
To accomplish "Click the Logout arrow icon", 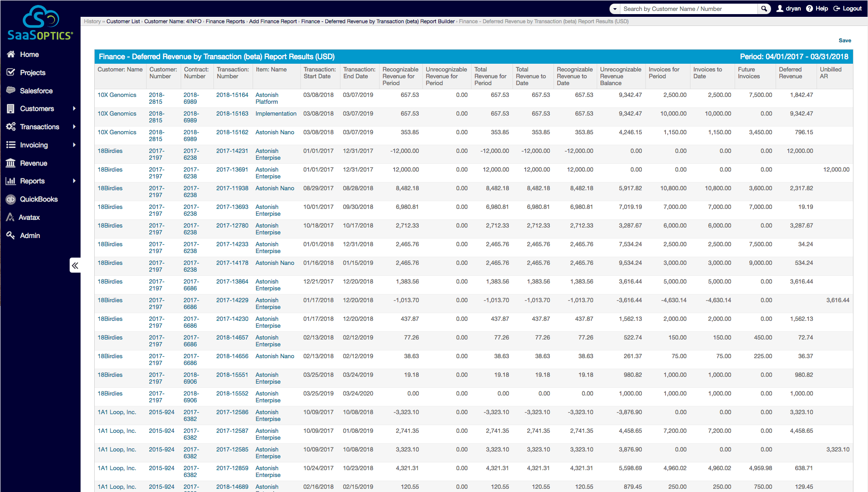I will tap(837, 9).
